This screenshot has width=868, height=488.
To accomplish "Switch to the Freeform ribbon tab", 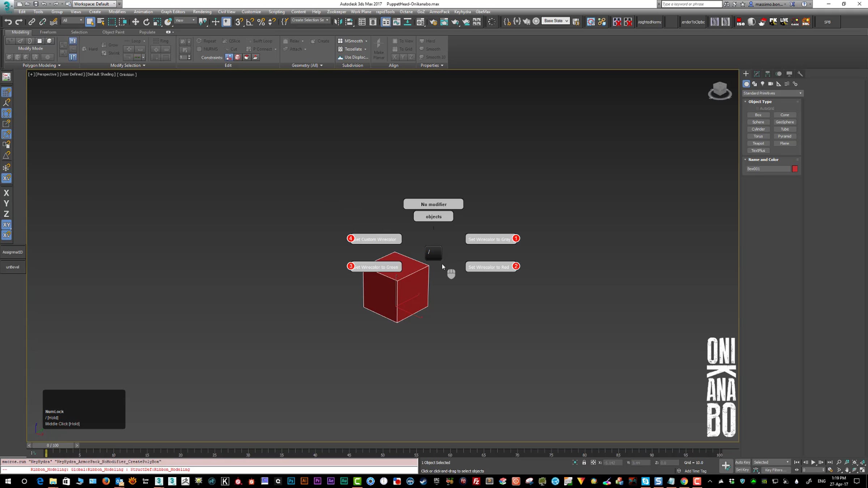I will pos(48,32).
